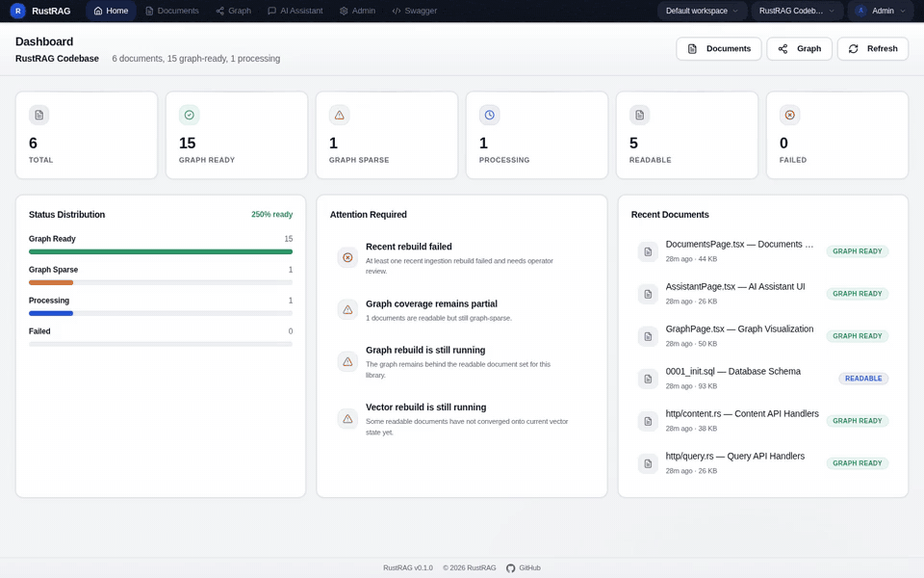Click the green check icon on Graph Ready card
The height and width of the screenshot is (578, 924).
click(x=189, y=115)
